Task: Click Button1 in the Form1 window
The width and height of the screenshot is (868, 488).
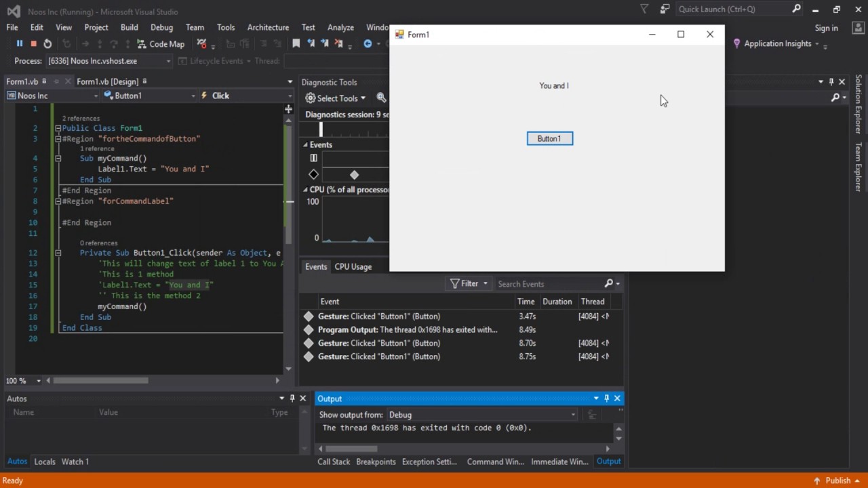Action: click(x=550, y=138)
